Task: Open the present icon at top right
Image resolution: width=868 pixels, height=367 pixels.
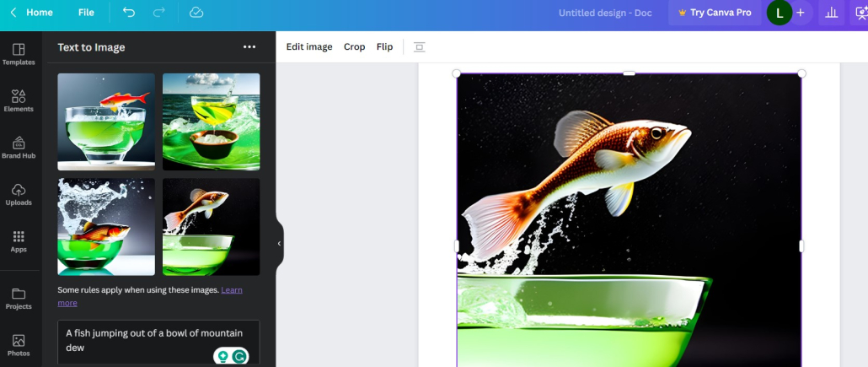Action: 860,13
